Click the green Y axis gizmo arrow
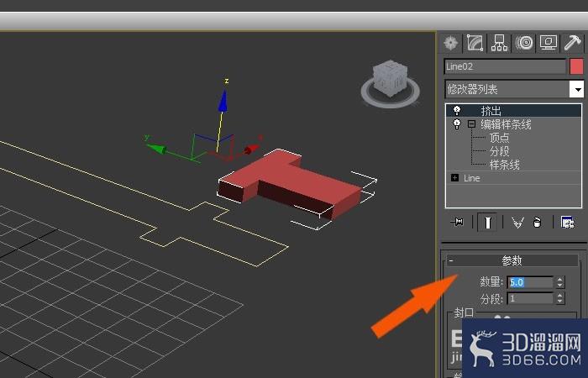Viewport: 588px width, 378px height. pyautogui.click(x=156, y=148)
